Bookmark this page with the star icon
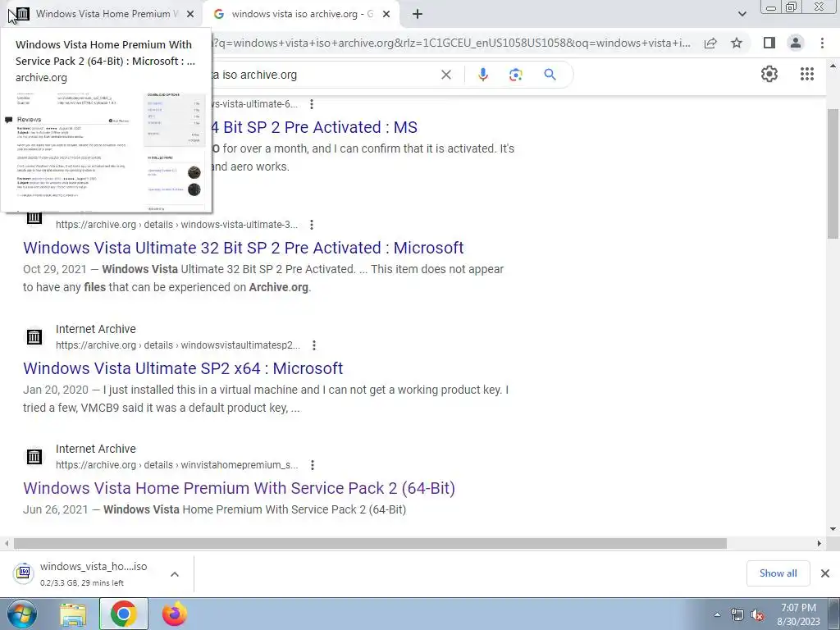The image size is (840, 630). pyautogui.click(x=737, y=43)
